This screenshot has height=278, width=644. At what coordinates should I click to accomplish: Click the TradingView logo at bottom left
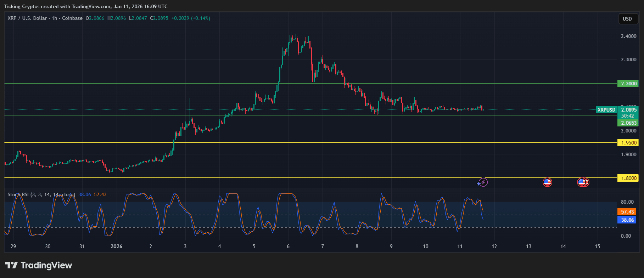tap(38, 265)
